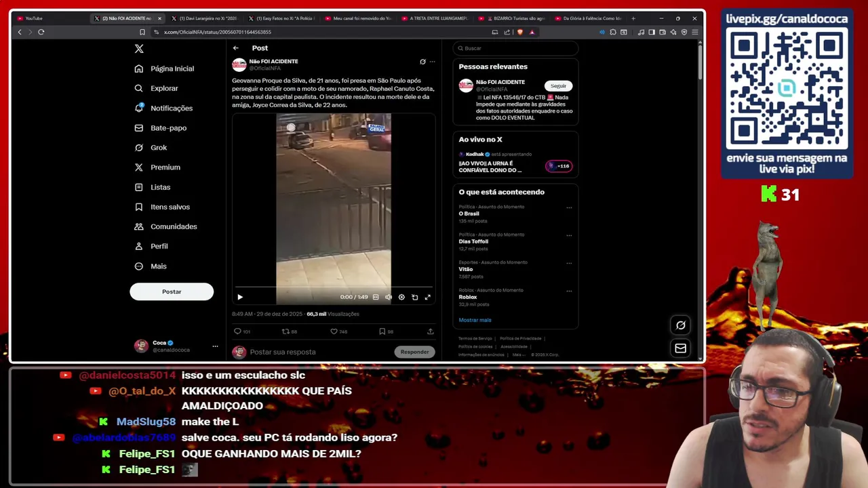Screen dimensions: 868x488
Task: Open options for Vitão trend
Action: 569,264
